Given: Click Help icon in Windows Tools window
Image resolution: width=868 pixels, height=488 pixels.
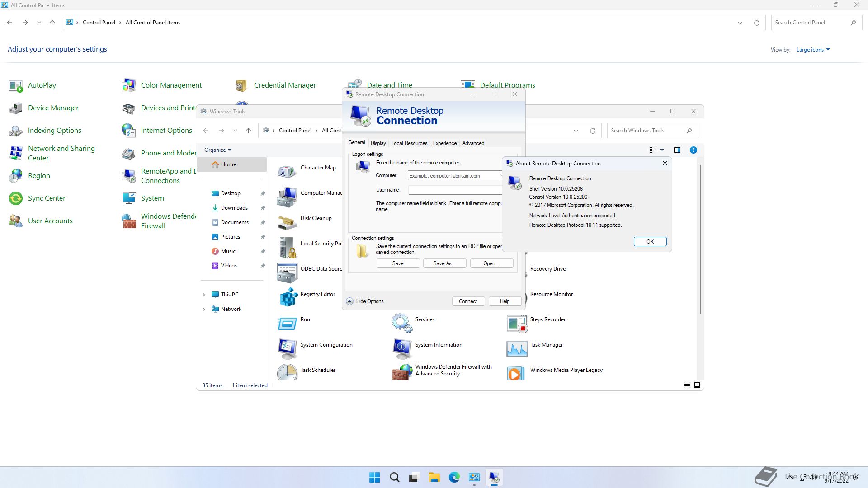Looking at the screenshot, I should click(693, 150).
